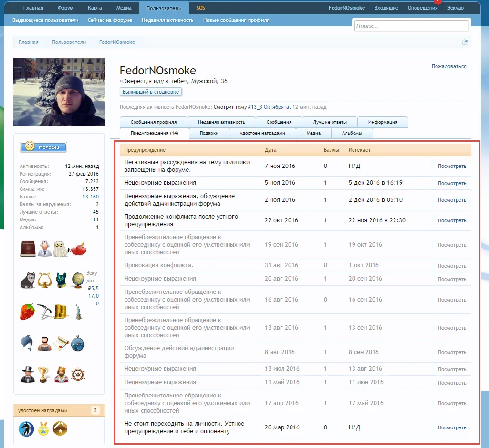The image size is (489, 448).
Task: Click the 'Молодец' smiley button
Action: pyautogui.click(x=43, y=146)
